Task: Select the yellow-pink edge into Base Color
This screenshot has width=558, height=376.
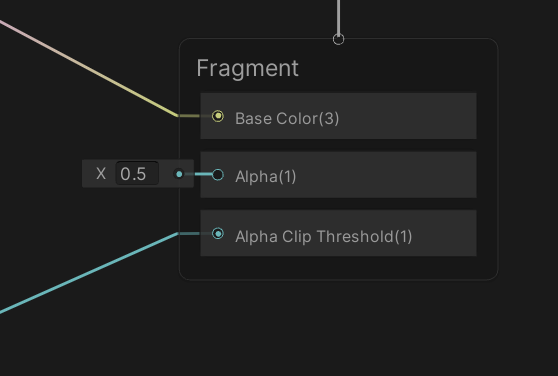Action: (x=89, y=68)
